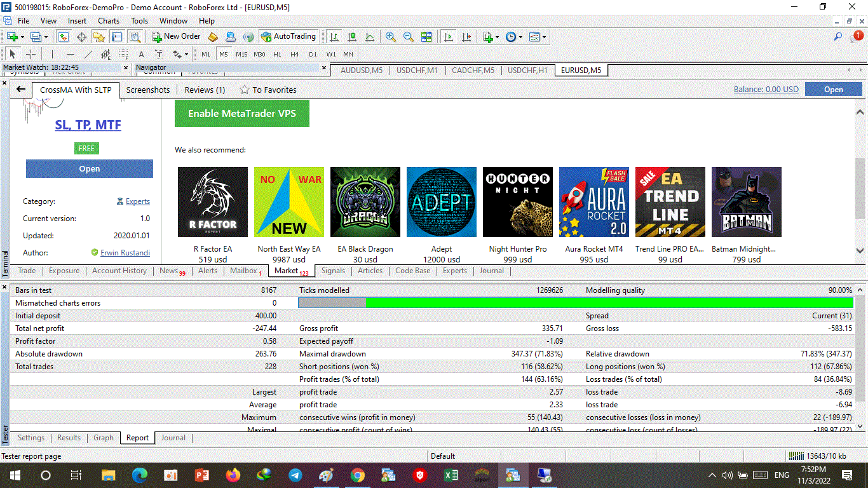Zoom in on the chart
The image size is (868, 488).
[x=391, y=37]
